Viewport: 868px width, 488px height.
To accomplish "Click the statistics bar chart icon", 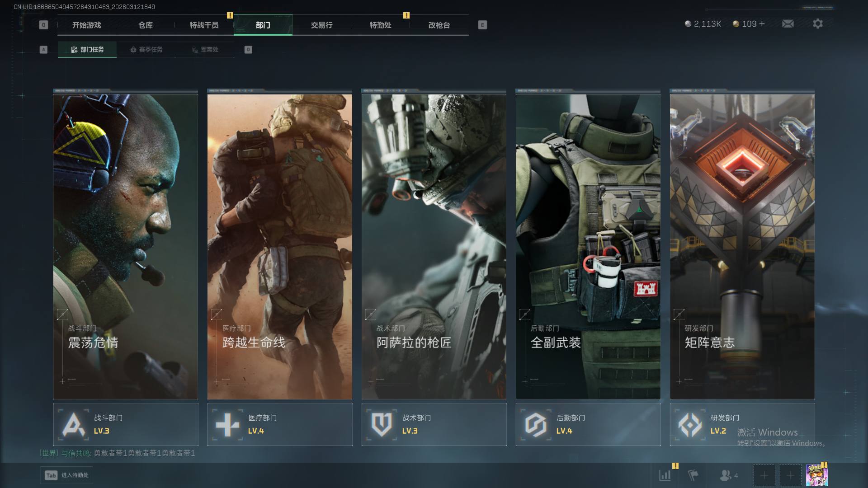I will tap(665, 475).
